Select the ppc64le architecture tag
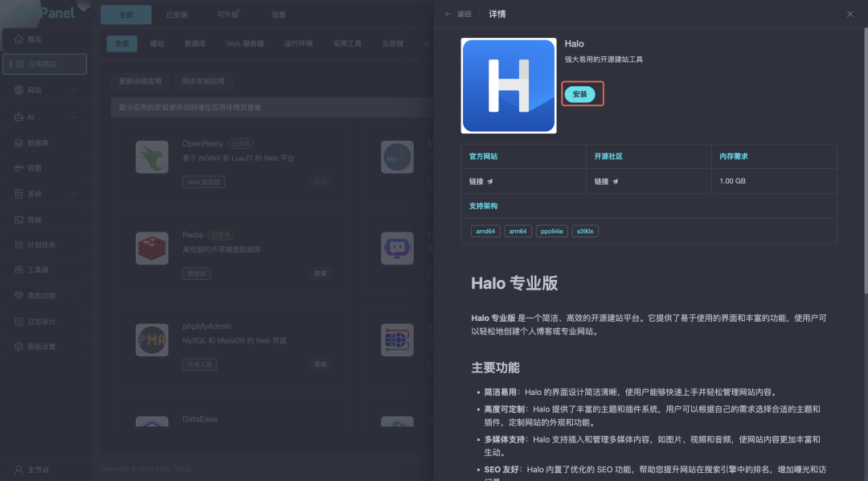Image resolution: width=868 pixels, height=481 pixels. pos(551,231)
